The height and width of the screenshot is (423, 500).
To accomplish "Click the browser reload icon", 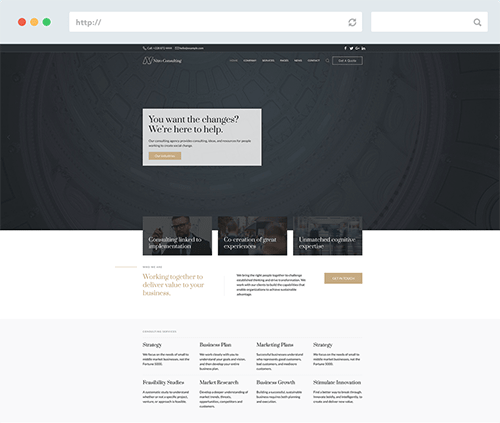I will 352,22.
